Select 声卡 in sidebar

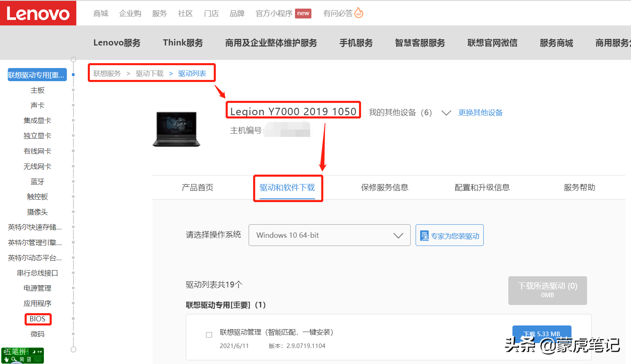[x=37, y=105]
